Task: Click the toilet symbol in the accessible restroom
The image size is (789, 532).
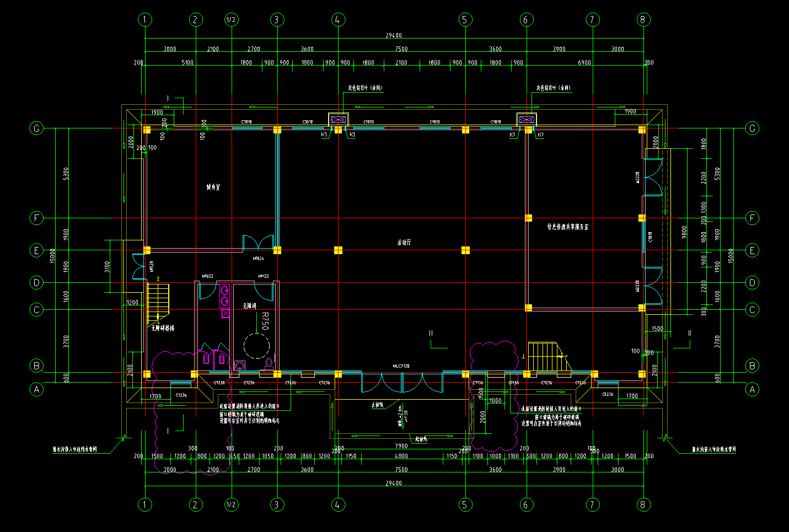Action: coord(269,363)
